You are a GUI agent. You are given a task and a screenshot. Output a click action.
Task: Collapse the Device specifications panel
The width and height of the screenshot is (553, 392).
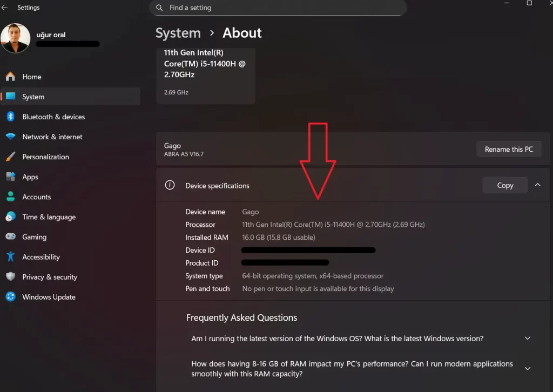tap(537, 185)
